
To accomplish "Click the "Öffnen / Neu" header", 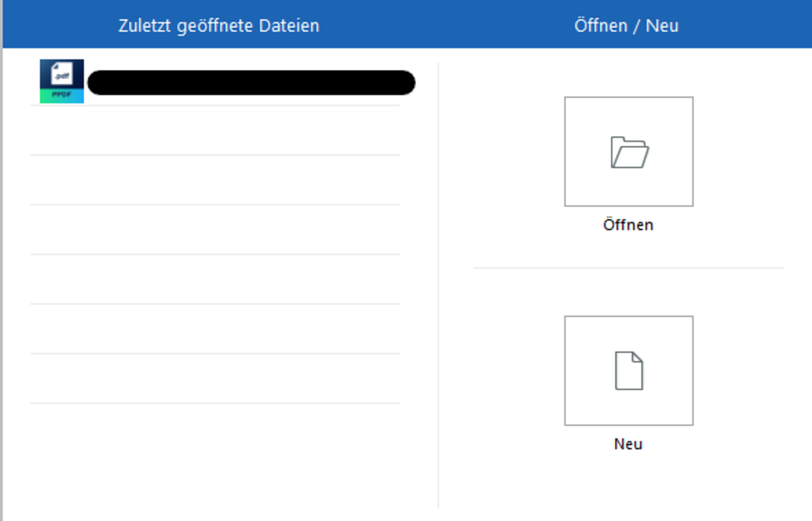I will tap(626, 25).
